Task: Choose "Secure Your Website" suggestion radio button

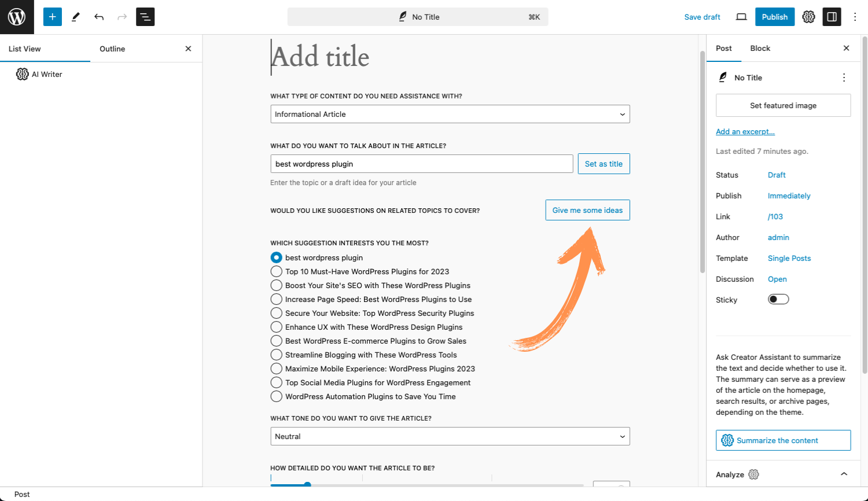Action: pos(277,313)
